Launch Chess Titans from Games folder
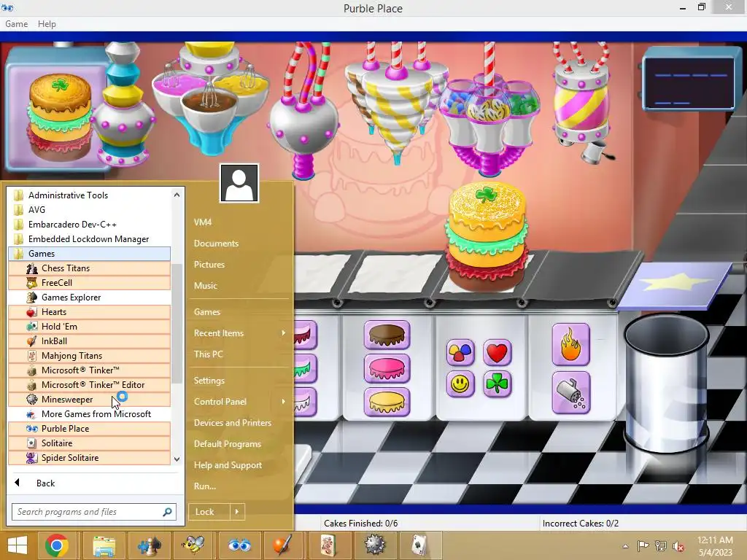Screen dimensions: 747x560 89,268
